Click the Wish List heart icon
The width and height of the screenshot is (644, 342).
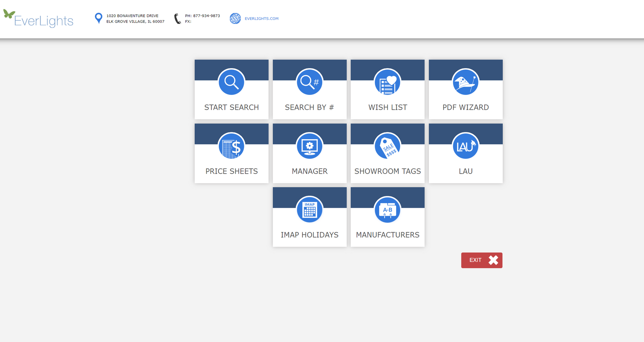pos(388,82)
